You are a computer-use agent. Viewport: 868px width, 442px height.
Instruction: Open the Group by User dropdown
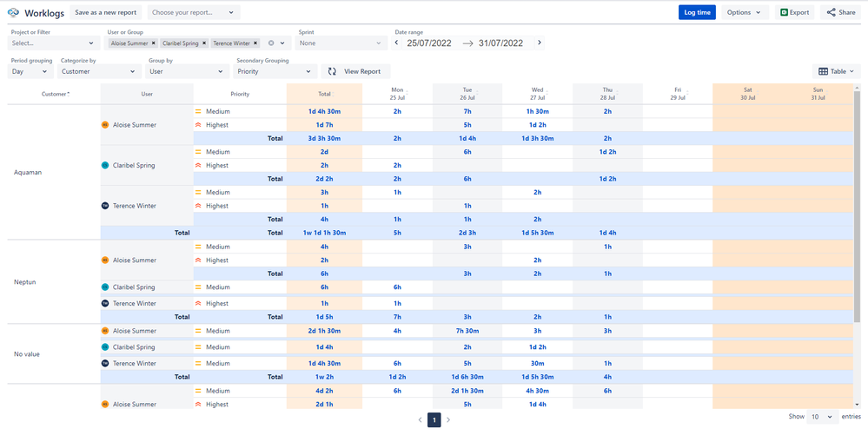(x=187, y=71)
